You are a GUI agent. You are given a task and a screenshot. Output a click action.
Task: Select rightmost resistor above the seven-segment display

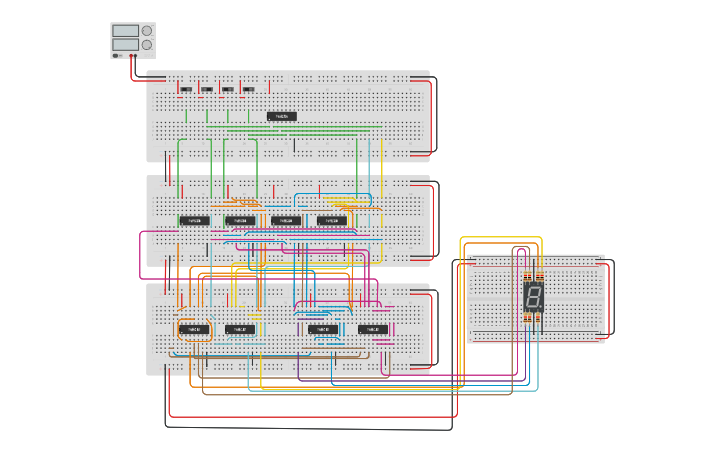[x=542, y=276]
